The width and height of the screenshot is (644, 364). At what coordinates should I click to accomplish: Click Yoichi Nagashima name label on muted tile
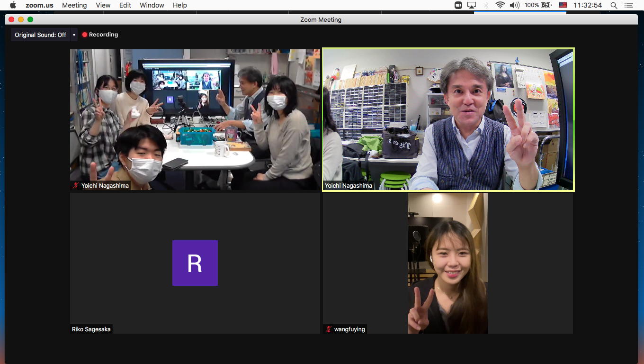[105, 185]
